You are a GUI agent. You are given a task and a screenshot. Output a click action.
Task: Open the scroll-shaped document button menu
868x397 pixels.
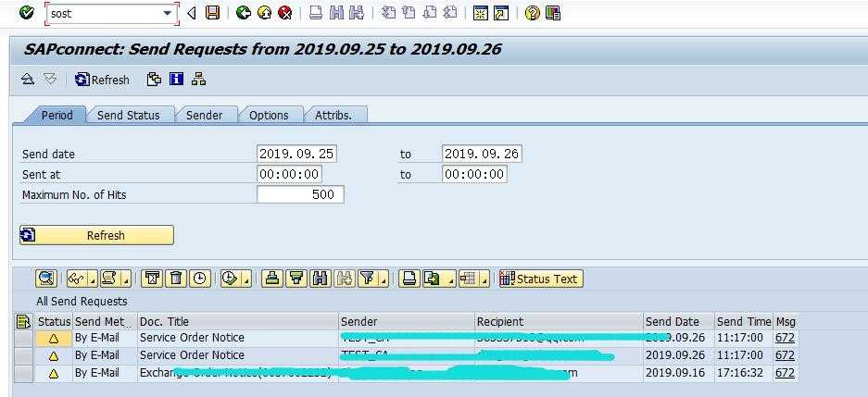pyautogui.click(x=115, y=279)
